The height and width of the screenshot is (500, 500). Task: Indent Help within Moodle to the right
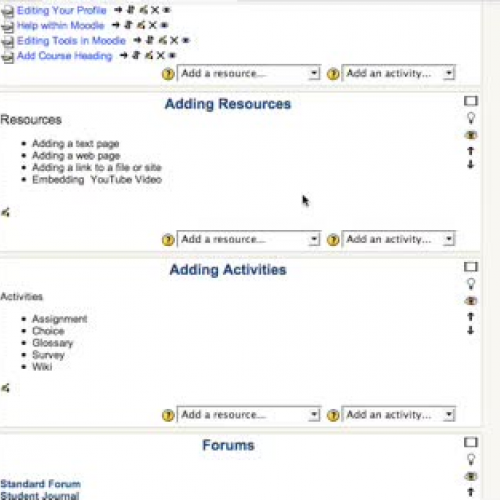(x=116, y=25)
